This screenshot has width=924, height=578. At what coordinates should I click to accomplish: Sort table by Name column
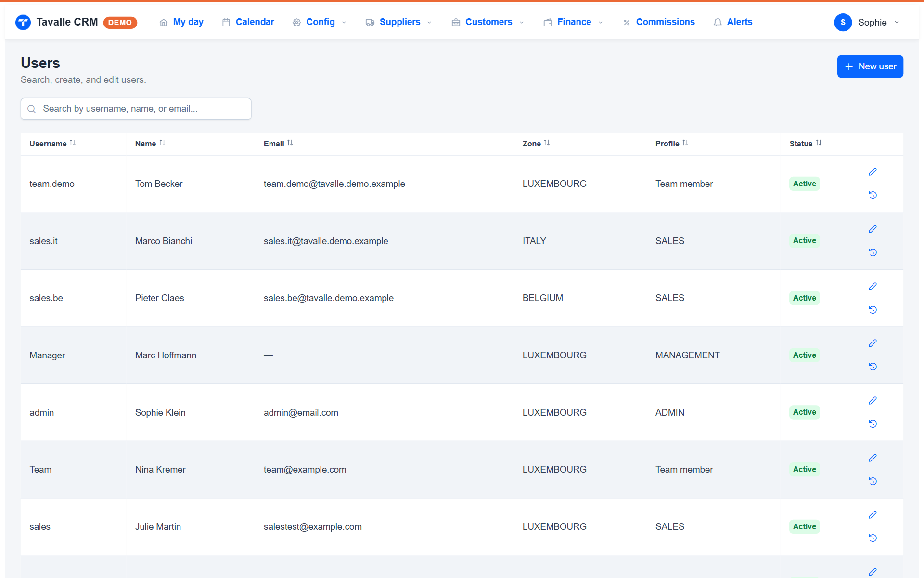[150, 144]
